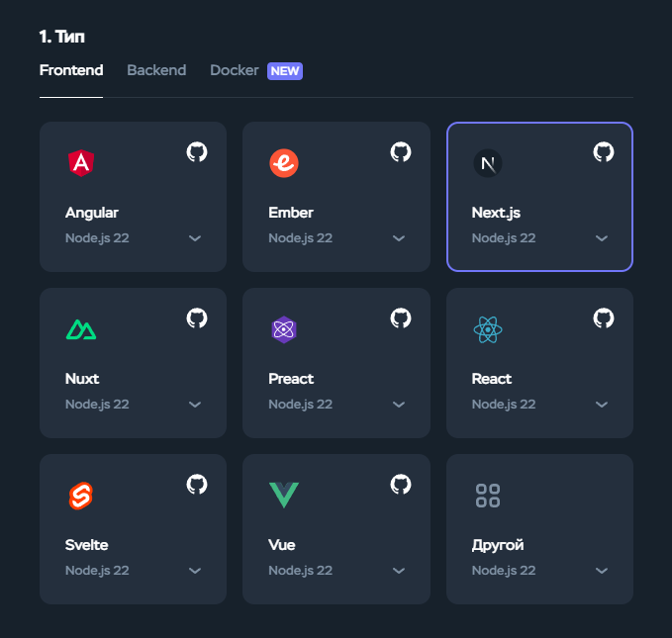Click Node.js 22 text under Svelte
672x638 pixels.
pos(97,571)
